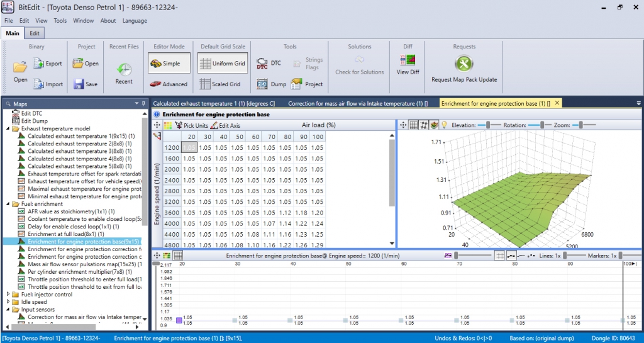The image size is (644, 343).
Task: Select Edit Dump in Maps tree
Action: [35, 121]
